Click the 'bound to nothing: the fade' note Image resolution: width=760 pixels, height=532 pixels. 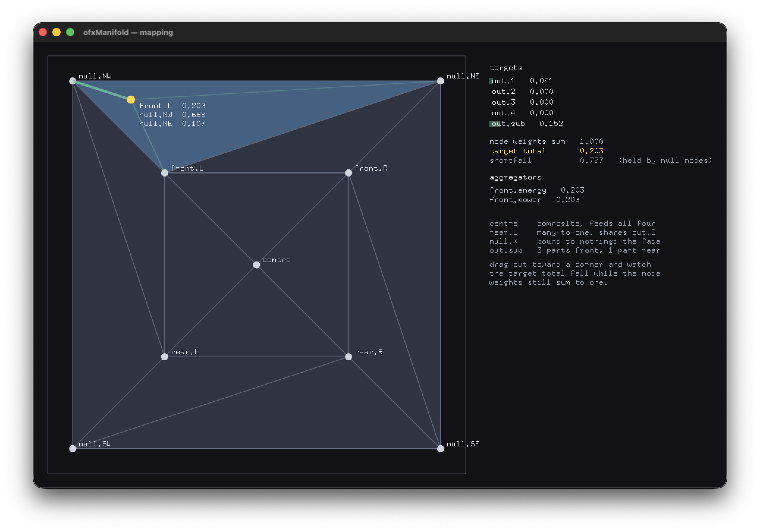[598, 242]
